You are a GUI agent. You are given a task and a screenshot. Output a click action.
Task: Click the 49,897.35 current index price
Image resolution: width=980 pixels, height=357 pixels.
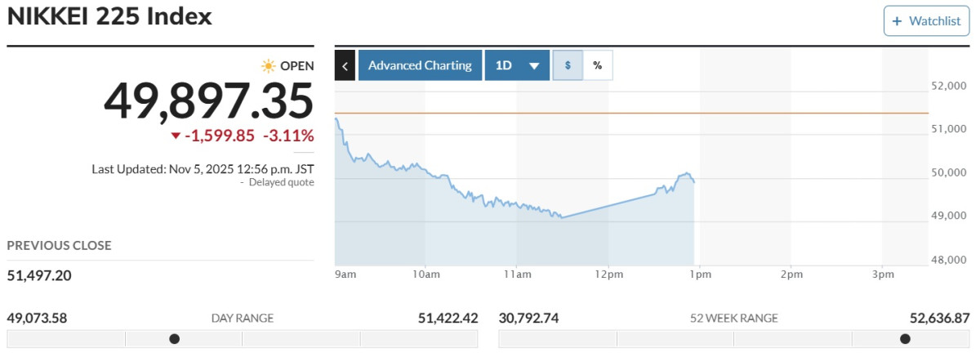(x=208, y=101)
